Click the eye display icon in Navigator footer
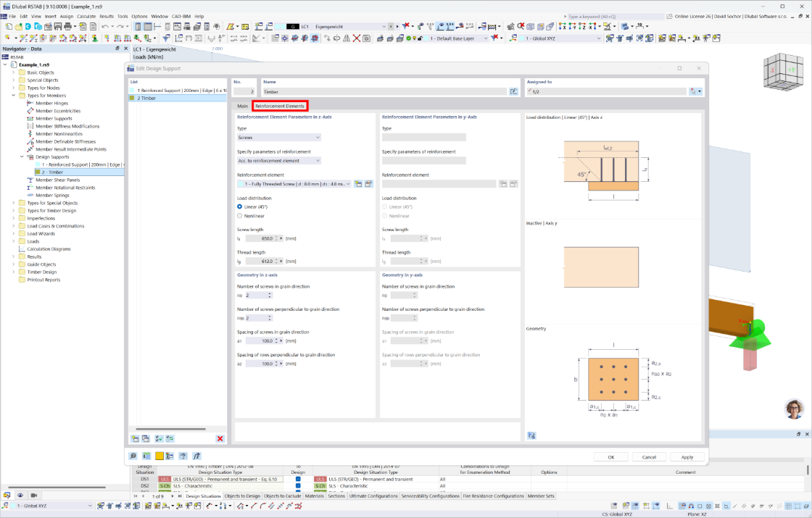812x518 pixels. click(20, 496)
